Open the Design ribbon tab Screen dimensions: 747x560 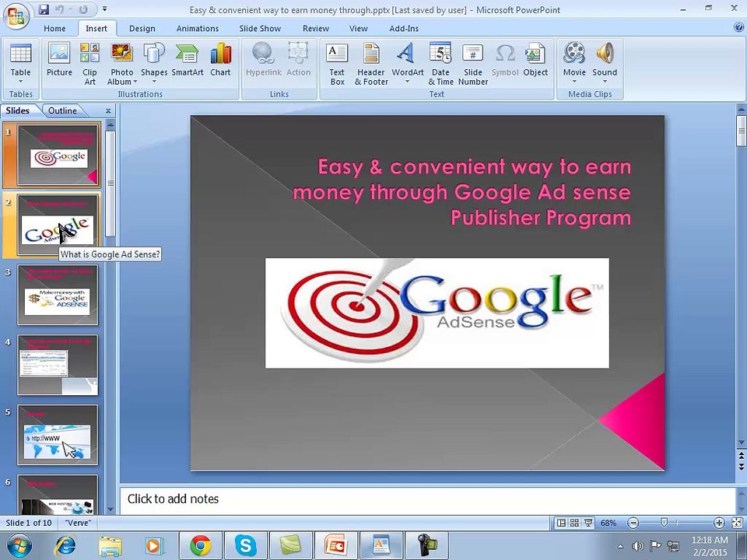click(x=142, y=29)
